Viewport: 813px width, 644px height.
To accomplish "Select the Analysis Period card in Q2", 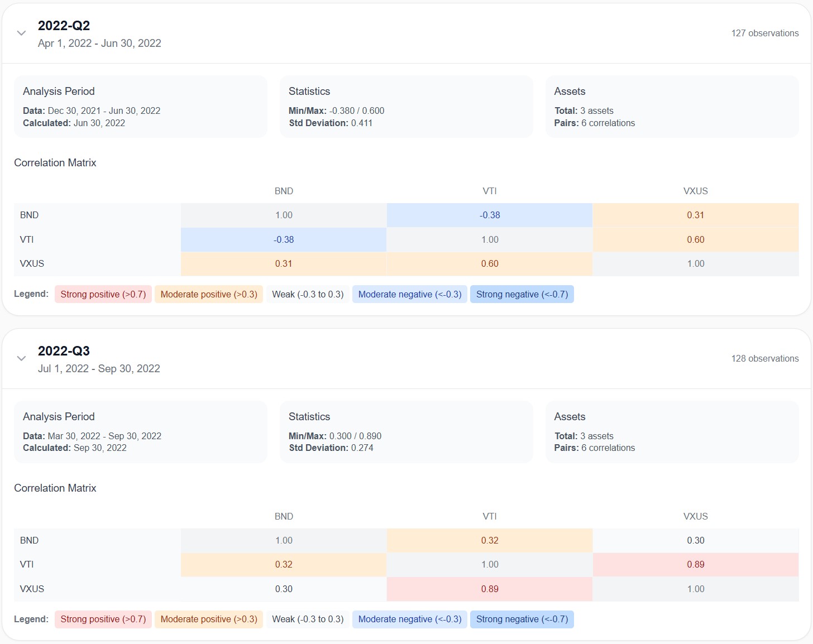I will pyautogui.click(x=140, y=107).
